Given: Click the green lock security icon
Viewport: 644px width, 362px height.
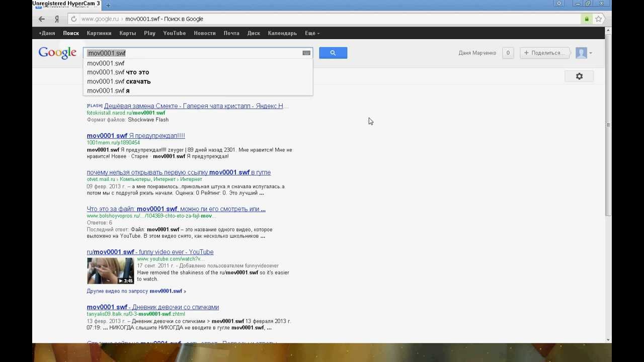Looking at the screenshot, I should 586,19.
